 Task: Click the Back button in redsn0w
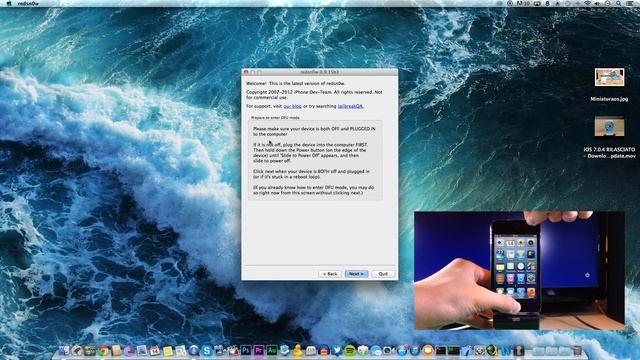(x=330, y=274)
